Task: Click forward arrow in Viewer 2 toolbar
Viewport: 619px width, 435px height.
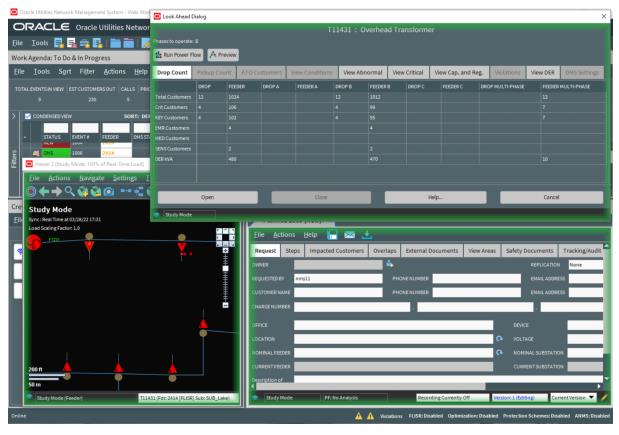Action: 57,191
